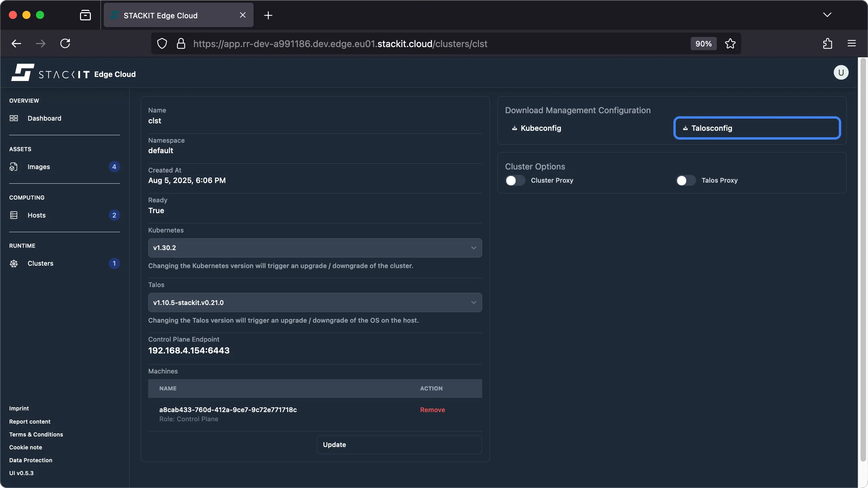Image resolution: width=868 pixels, height=488 pixels.
Task: Open a new browser tab
Action: 268,15
